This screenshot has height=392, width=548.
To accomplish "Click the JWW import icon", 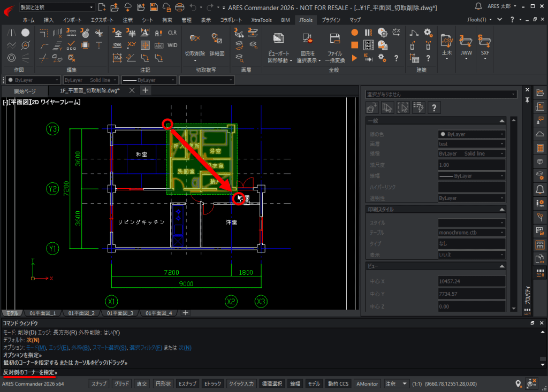I will click(x=466, y=41).
